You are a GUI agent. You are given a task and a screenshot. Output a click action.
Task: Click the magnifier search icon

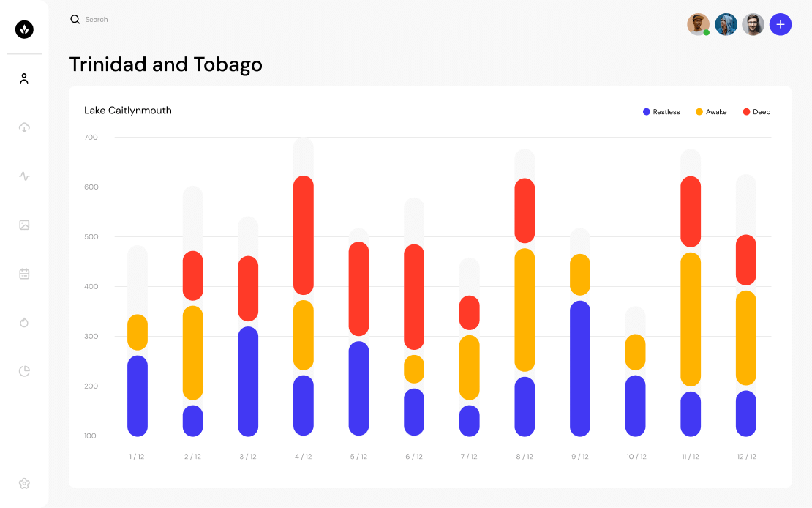75,19
